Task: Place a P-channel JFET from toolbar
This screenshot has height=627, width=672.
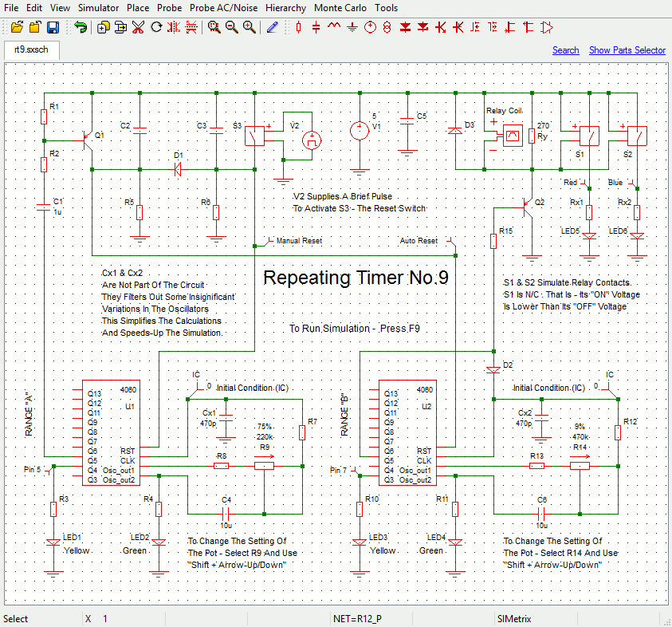Action: click(x=528, y=27)
